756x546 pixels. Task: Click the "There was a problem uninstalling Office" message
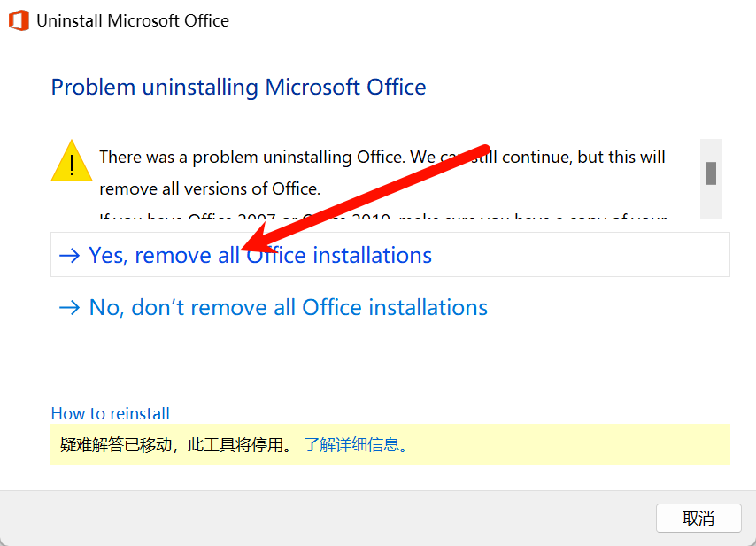tap(382, 158)
